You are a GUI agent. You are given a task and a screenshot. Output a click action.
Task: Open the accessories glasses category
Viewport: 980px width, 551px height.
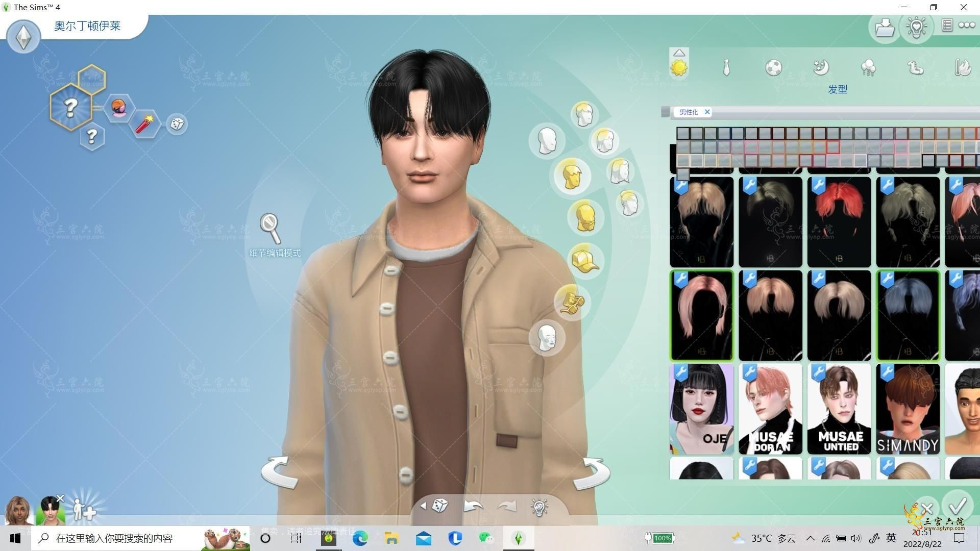pos(572,303)
